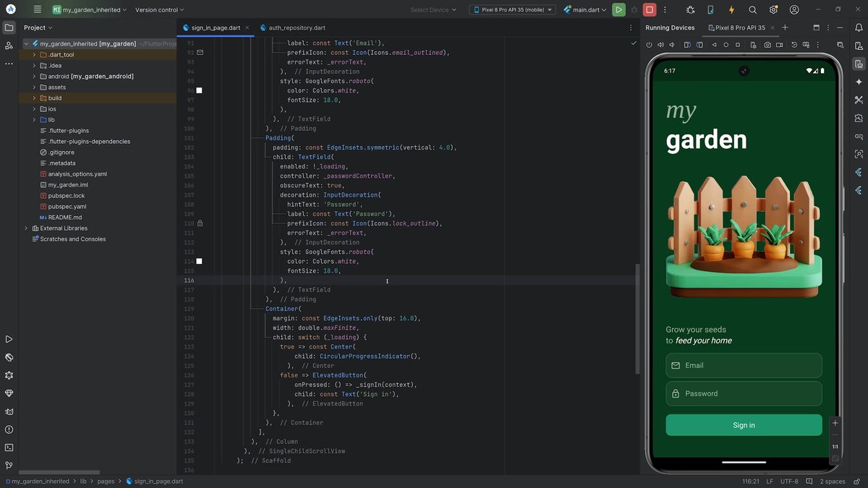Viewport: 868px width, 488px height.
Task: Click Search Everywhere magnifier icon
Action: click(752, 10)
